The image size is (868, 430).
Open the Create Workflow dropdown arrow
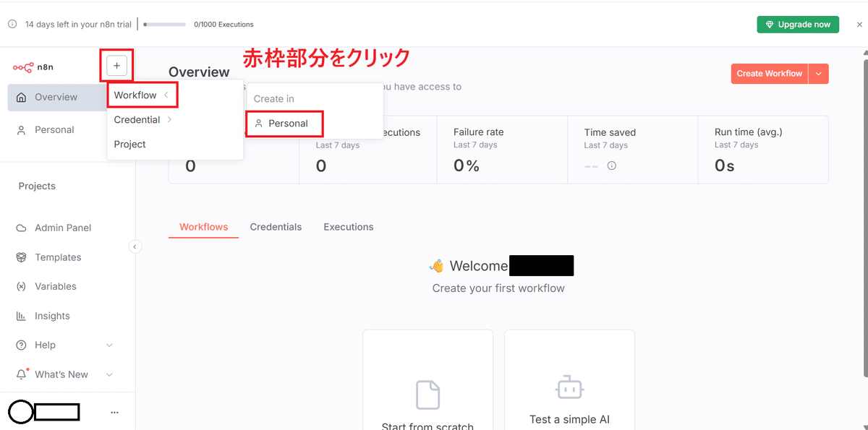click(x=820, y=73)
